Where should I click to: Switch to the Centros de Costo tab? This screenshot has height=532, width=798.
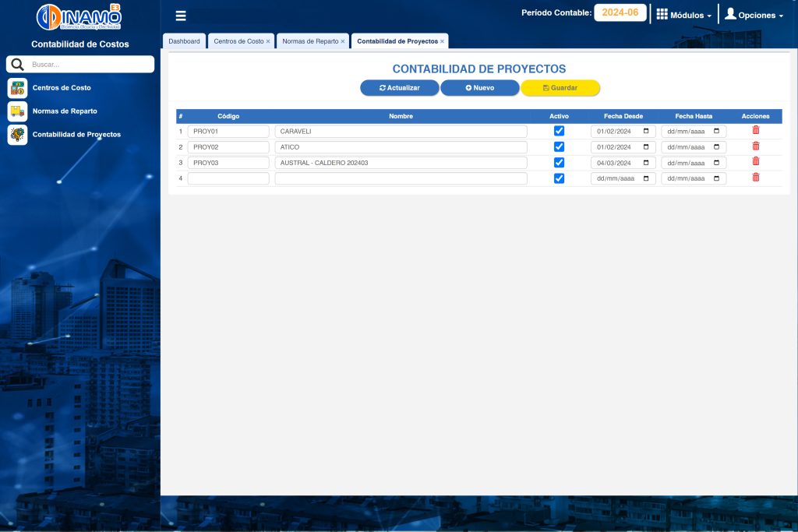238,41
